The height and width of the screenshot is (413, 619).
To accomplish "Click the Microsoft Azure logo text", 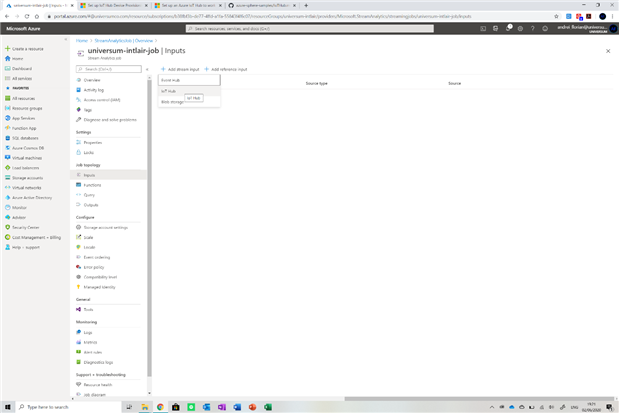I will tap(23, 28).
